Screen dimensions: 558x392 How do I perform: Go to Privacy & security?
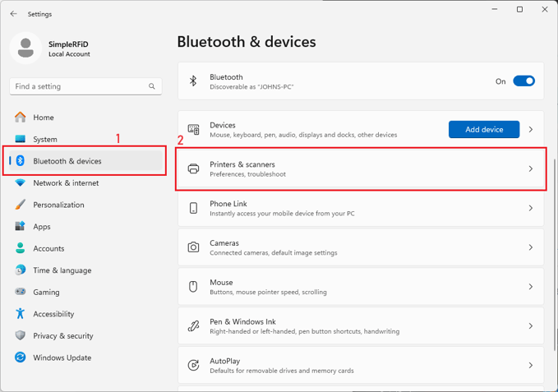pos(85,335)
